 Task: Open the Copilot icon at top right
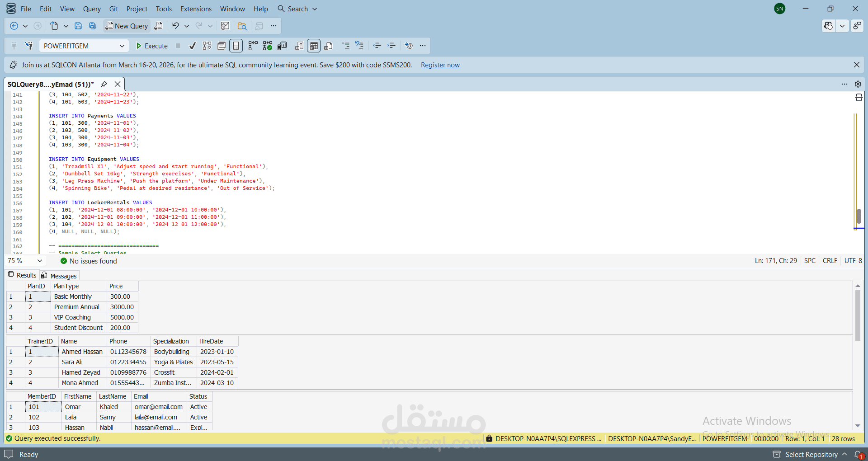(x=828, y=26)
